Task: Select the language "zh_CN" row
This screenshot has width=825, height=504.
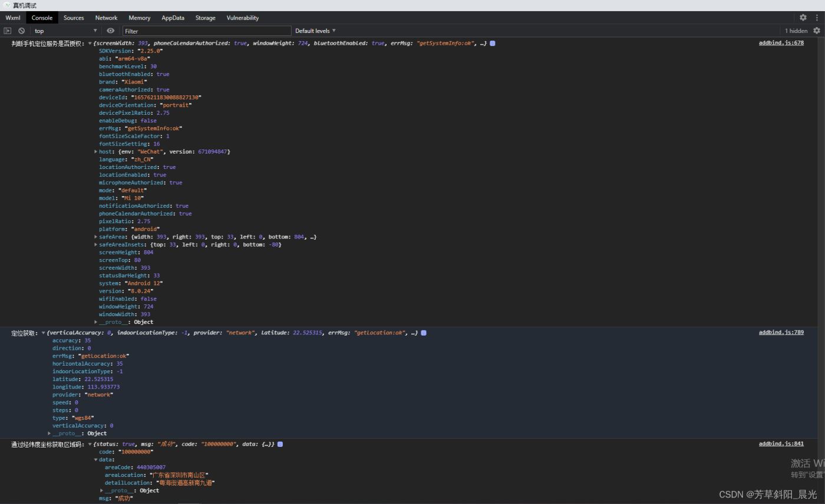Action: 126,159
